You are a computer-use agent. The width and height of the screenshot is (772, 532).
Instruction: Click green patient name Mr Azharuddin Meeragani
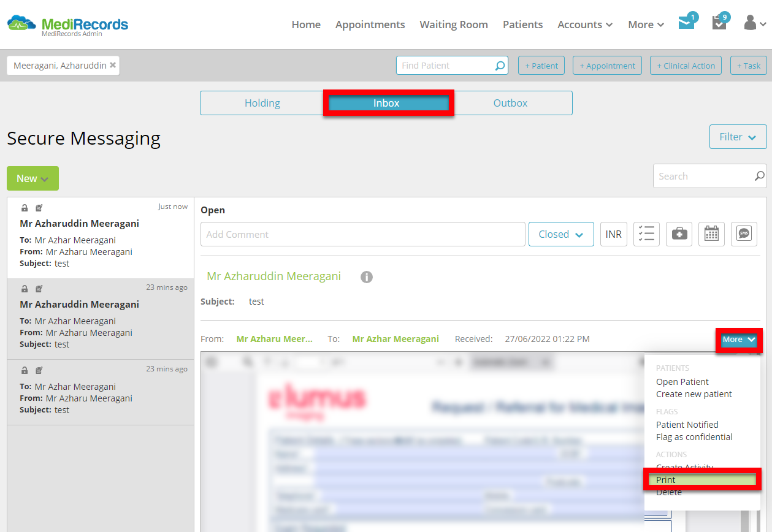pos(273,276)
